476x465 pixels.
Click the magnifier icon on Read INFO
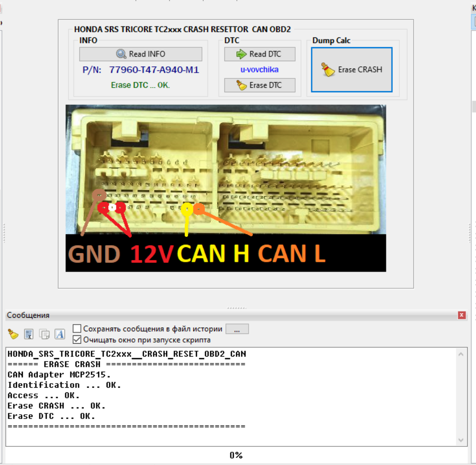point(121,54)
